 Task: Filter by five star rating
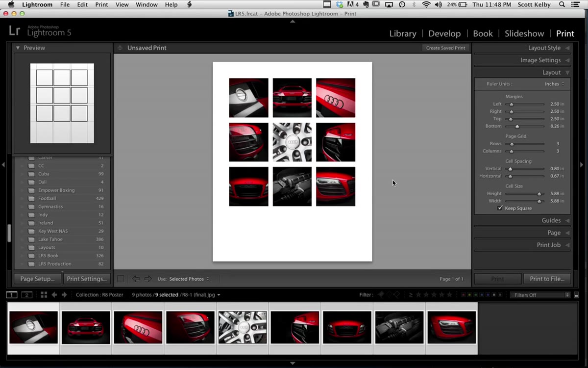(449, 295)
